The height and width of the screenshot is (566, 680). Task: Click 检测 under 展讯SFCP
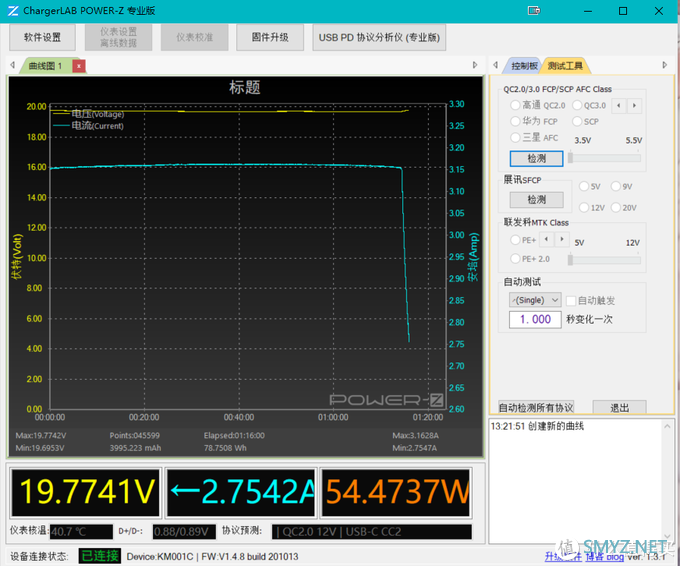point(536,200)
